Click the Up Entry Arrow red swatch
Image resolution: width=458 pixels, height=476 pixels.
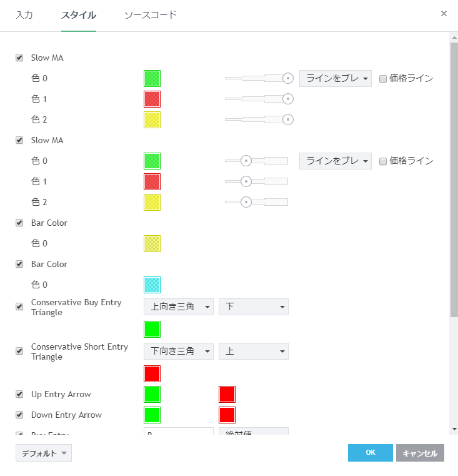[227, 395]
